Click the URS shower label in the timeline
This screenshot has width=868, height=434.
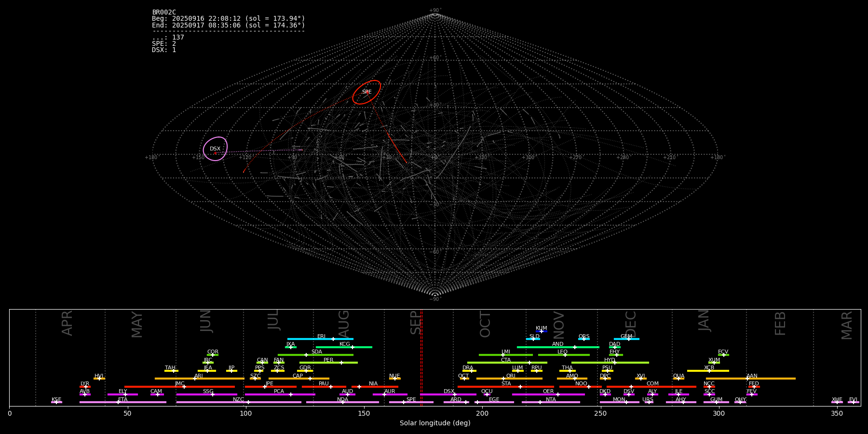pos(648,400)
